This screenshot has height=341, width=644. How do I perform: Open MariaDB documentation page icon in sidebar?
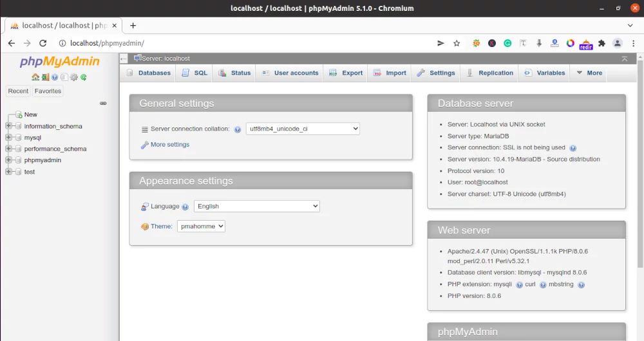64,77
